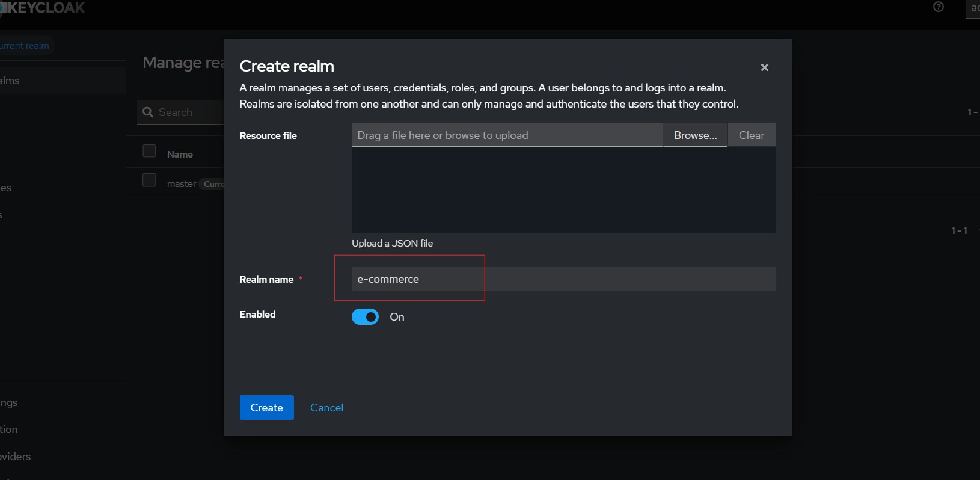Click the magnifier icon in the search box

pos(148,112)
